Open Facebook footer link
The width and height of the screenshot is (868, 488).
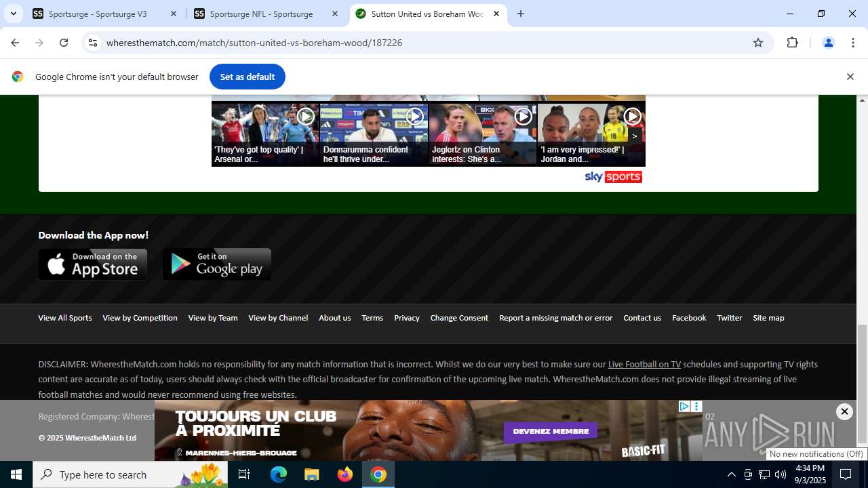(689, 318)
